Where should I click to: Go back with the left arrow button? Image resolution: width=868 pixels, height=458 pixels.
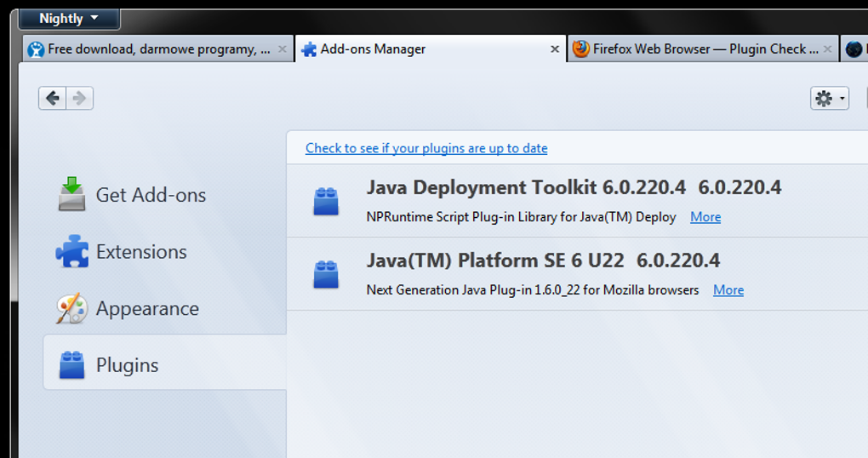[53, 99]
